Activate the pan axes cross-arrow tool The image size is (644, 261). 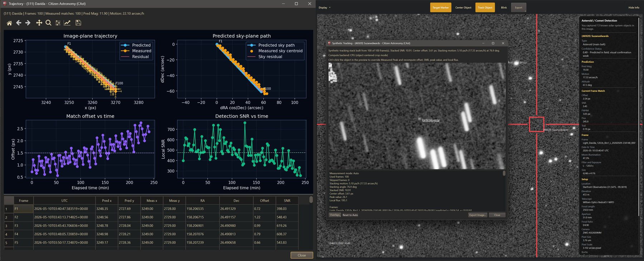(x=39, y=23)
